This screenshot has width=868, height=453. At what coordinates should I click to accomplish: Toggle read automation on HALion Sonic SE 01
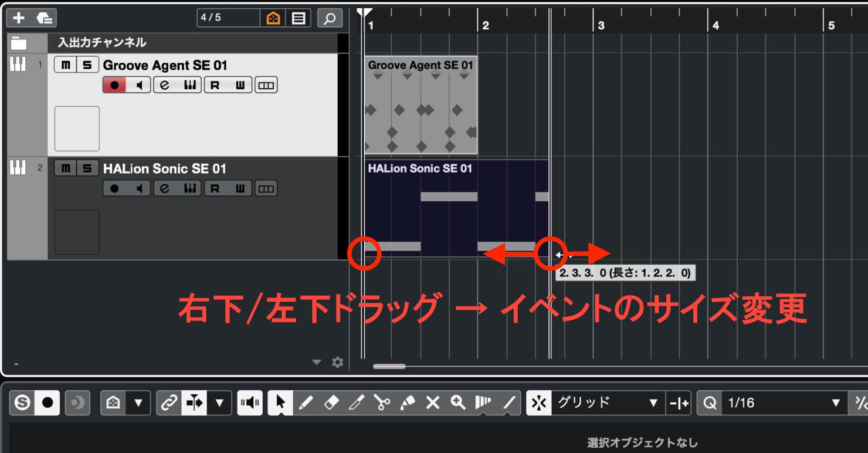tap(215, 188)
